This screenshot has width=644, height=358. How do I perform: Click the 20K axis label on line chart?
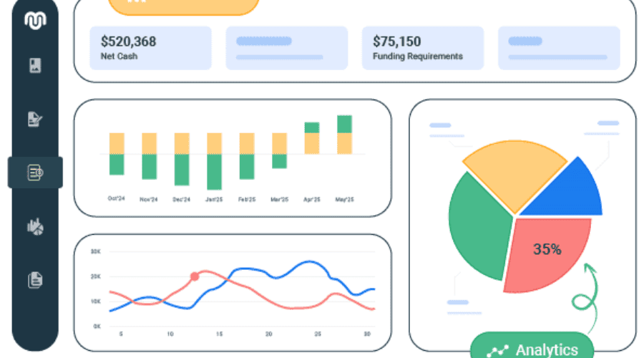tap(96, 276)
